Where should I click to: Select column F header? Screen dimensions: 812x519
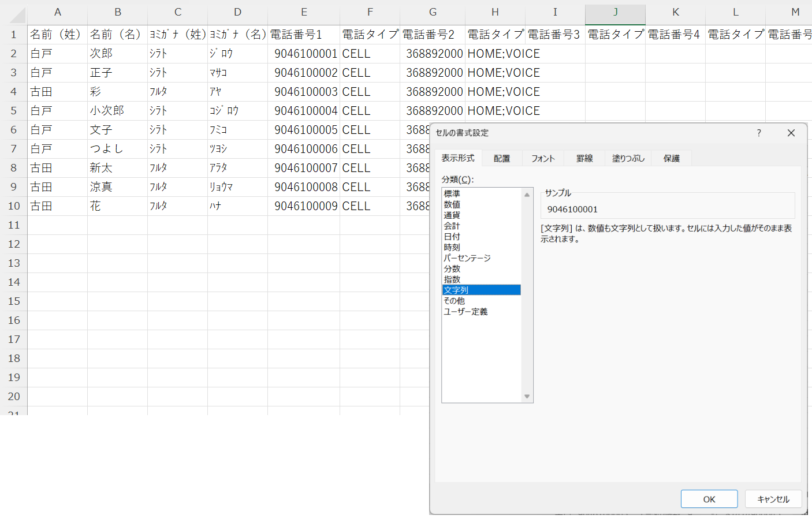click(x=370, y=12)
